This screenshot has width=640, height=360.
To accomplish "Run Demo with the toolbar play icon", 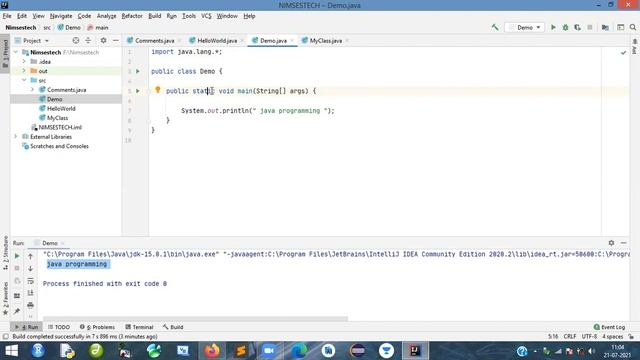I will click(x=553, y=27).
